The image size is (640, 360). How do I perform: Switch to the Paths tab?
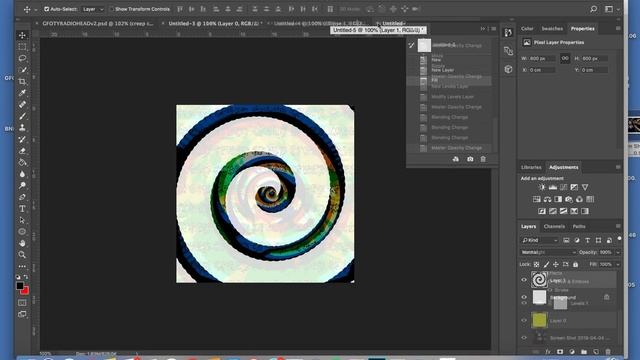(x=579, y=227)
